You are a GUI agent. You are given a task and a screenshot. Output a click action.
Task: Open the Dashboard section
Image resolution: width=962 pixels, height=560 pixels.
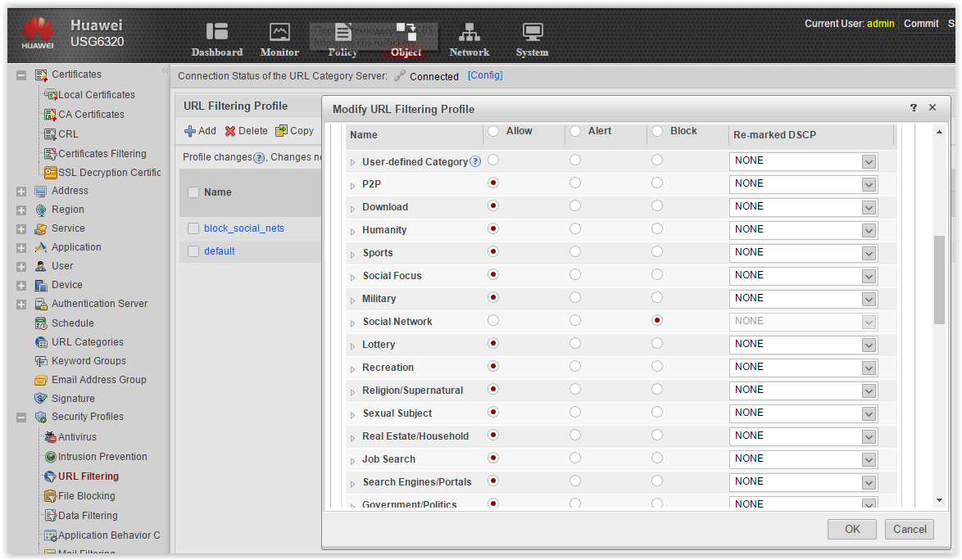click(216, 40)
